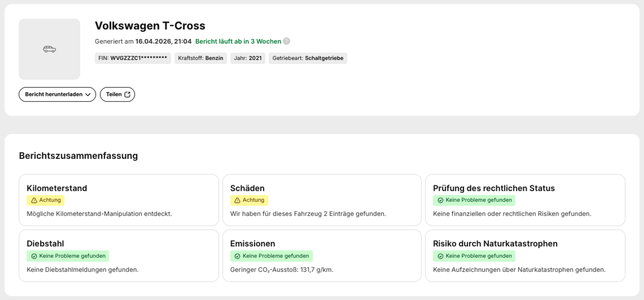Open Prüfung des rechtlichen Status card
Viewport: 644px width, 300px height.
pyautogui.click(x=525, y=200)
